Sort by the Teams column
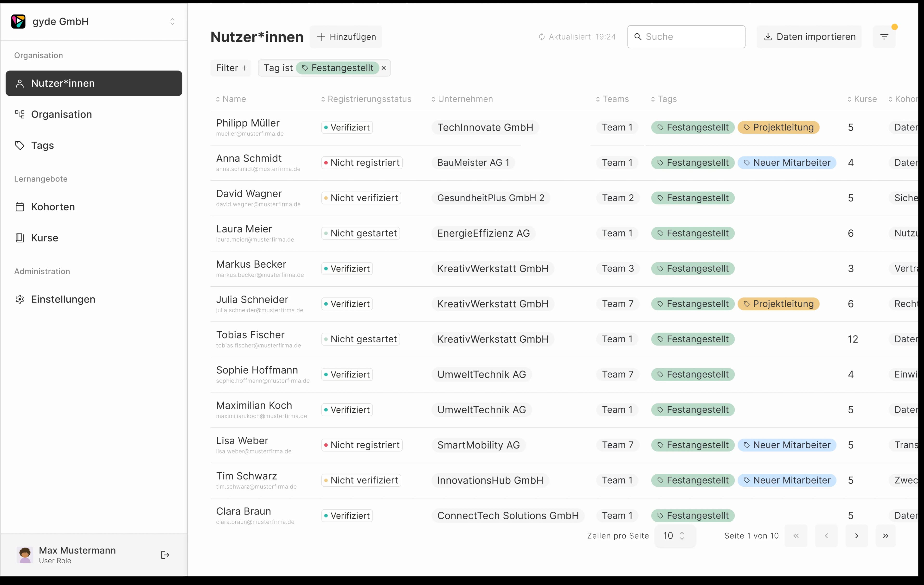This screenshot has width=924, height=585. 612,99
